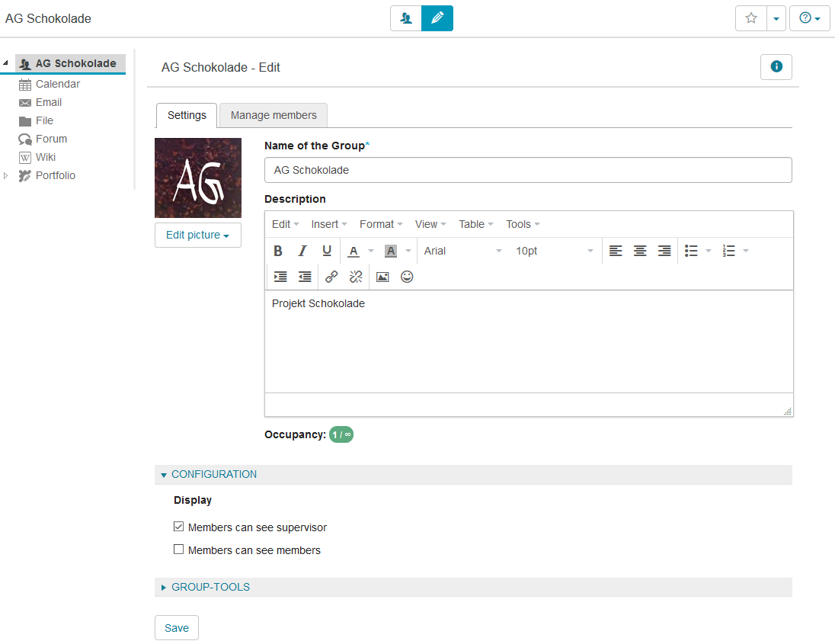Collapse the CONFIGURATION section

[213, 474]
